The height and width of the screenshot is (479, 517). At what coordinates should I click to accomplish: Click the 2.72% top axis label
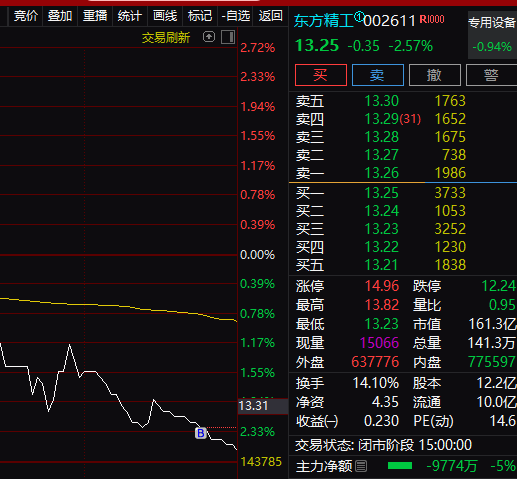click(x=258, y=48)
